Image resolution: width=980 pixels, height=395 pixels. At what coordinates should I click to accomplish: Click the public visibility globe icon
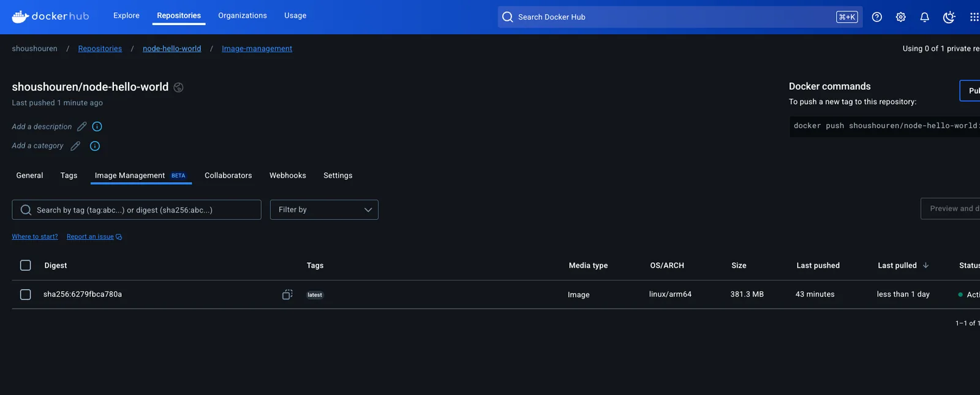click(178, 88)
